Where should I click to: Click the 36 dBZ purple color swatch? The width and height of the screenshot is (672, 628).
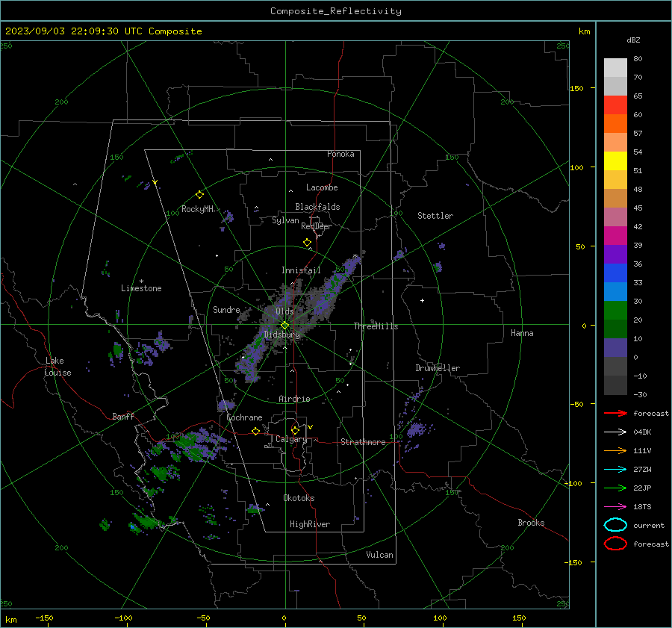click(615, 254)
